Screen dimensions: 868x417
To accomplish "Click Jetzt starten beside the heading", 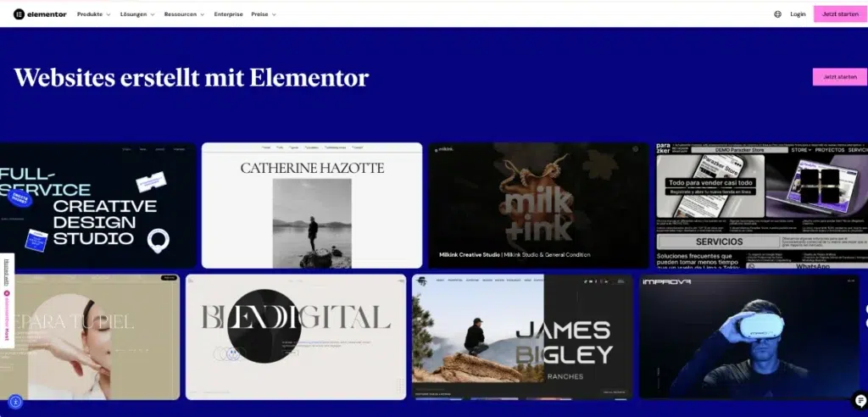I will pyautogui.click(x=839, y=77).
